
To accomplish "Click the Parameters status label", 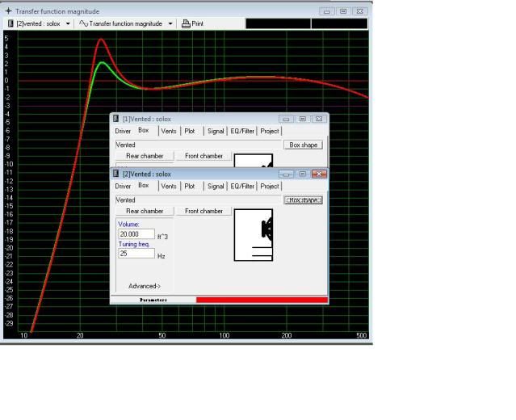I will point(153,300).
